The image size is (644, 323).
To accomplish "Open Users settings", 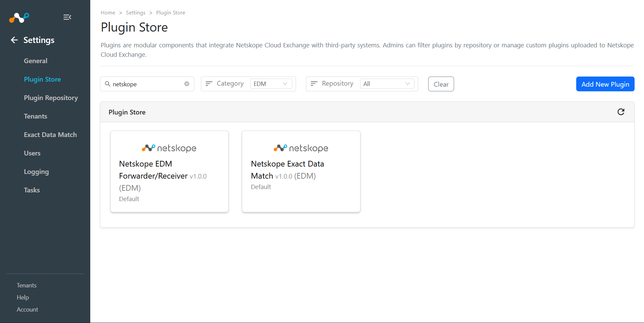I will coord(32,153).
